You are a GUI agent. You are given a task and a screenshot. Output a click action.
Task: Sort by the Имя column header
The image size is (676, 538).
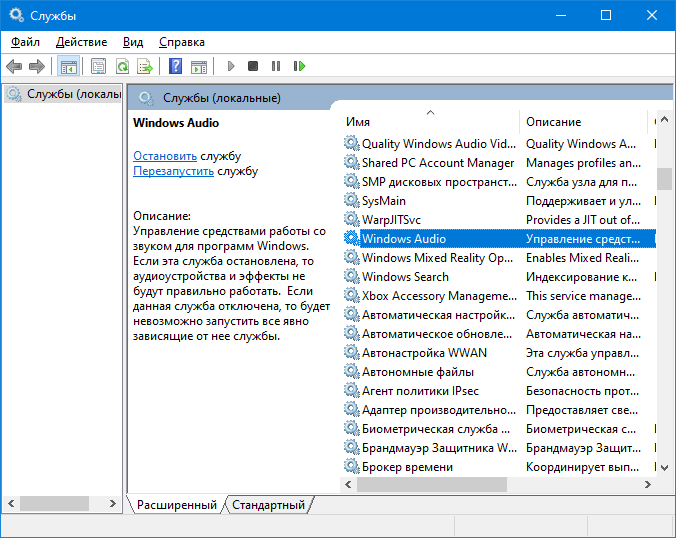pyautogui.click(x=430, y=122)
